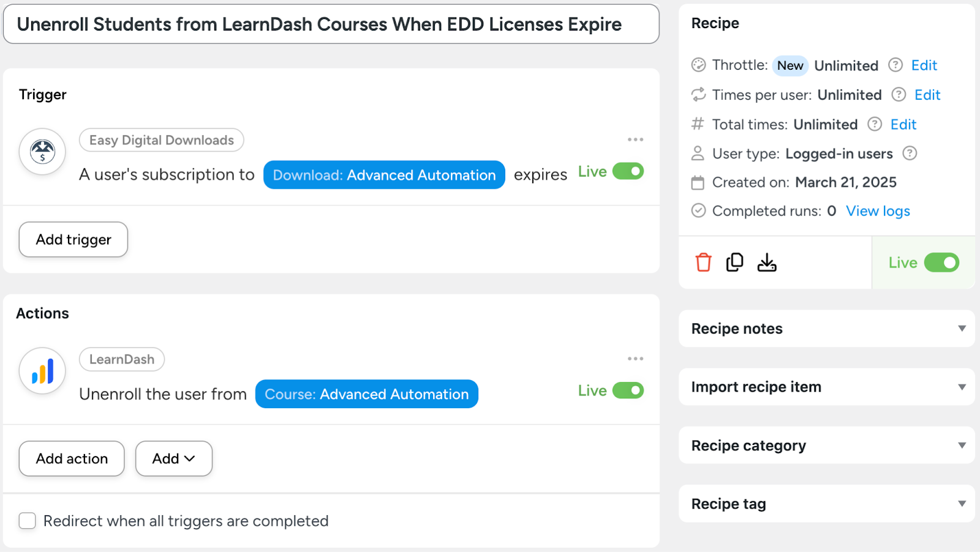Screen dimensions: 980x552
Task: Click the help icon beside User type
Action: (910, 153)
